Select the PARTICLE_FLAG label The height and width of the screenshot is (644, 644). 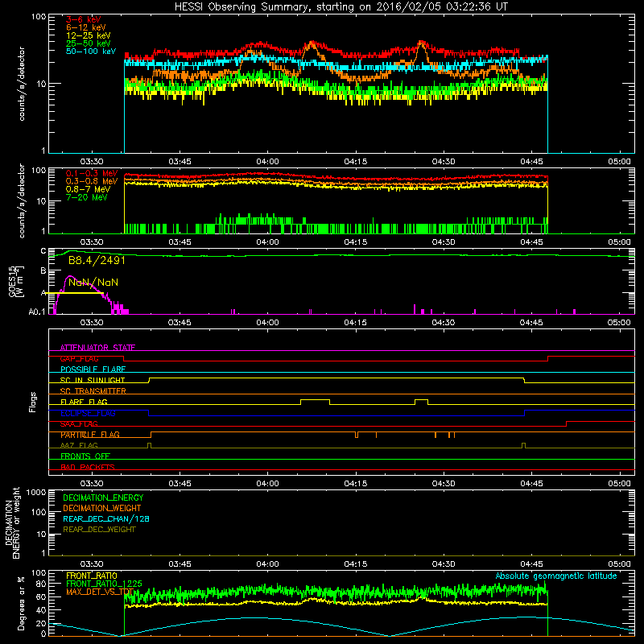click(90, 435)
